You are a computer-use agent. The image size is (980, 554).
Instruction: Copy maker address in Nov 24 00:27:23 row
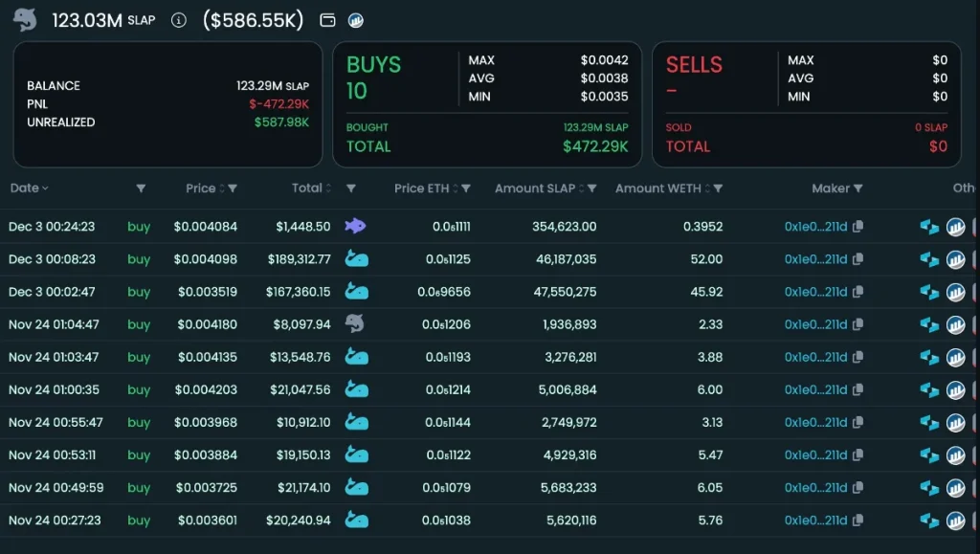(858, 521)
